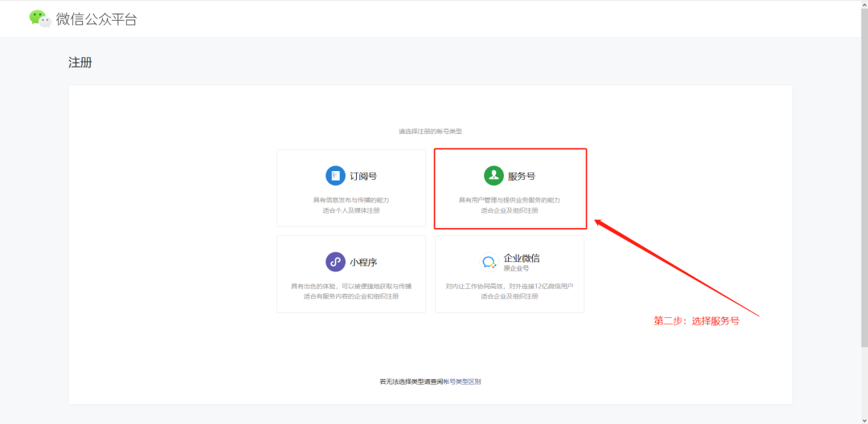Click 若无法选择类型请查阅 text
The image size is (868, 424).
click(x=411, y=381)
